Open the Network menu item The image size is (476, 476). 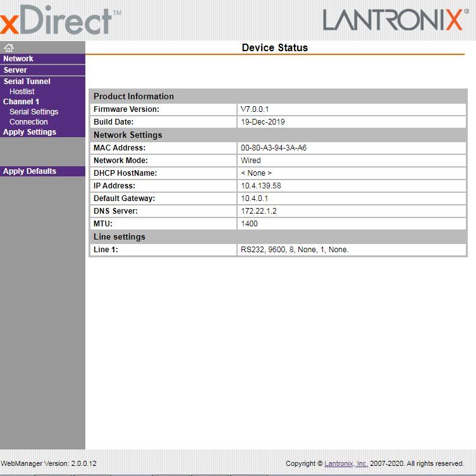coord(18,59)
